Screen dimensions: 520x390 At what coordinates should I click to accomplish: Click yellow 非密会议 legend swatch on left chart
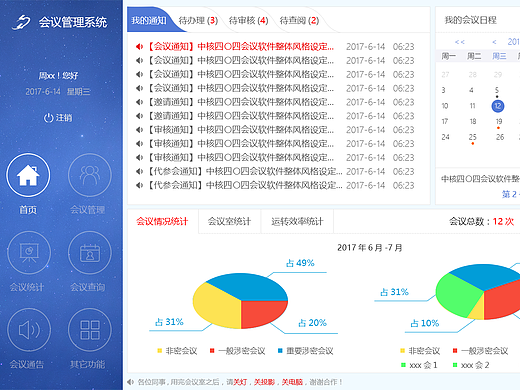point(160,351)
